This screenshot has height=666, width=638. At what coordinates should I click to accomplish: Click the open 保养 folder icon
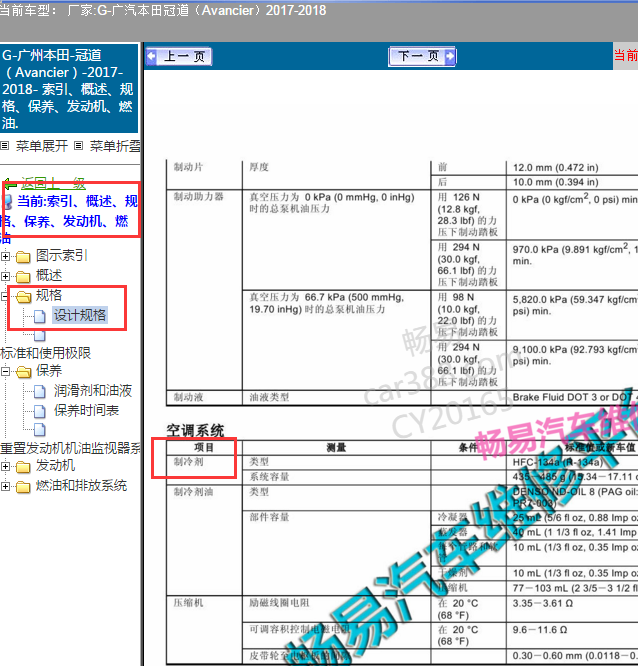pos(24,372)
